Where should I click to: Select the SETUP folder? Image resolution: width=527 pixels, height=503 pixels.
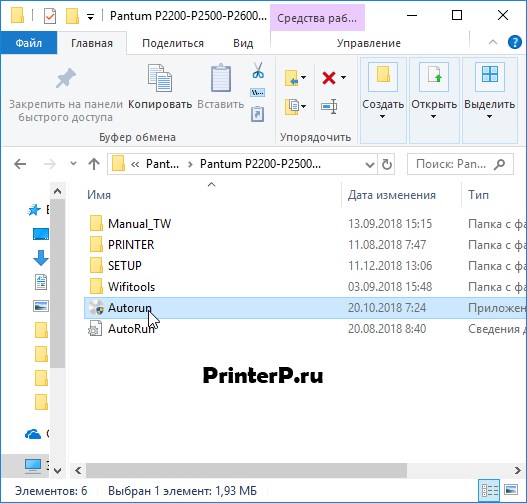[305, 266]
